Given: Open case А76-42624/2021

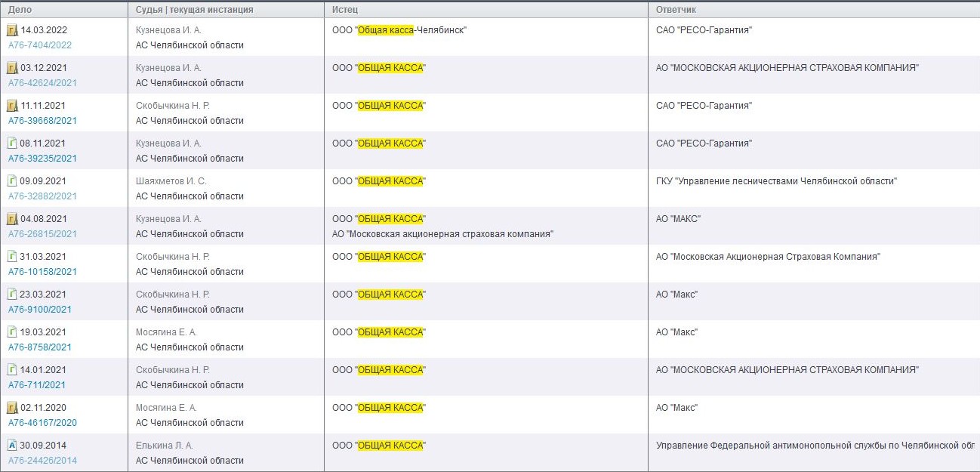Looking at the screenshot, I should [42, 83].
